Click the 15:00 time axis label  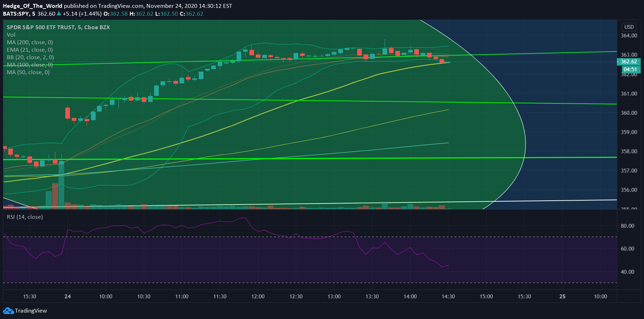(x=486, y=297)
